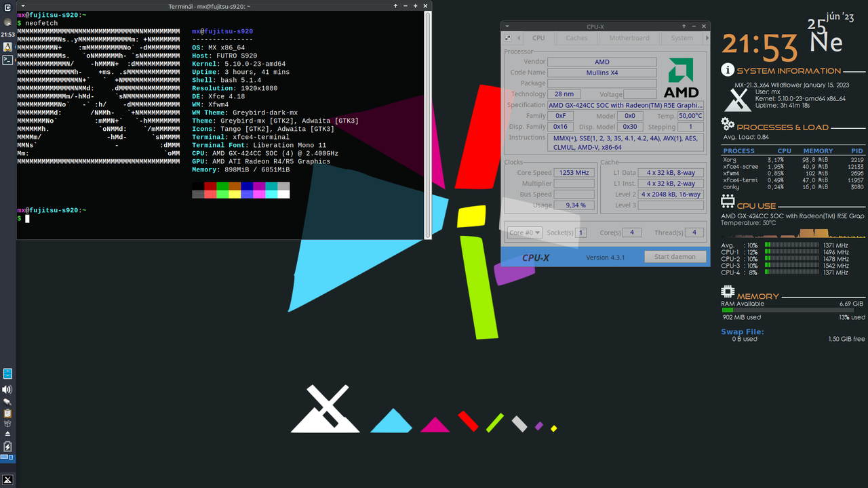Click the volume speaker icon in panel
Viewport: 868px width, 488px height.
7,389
